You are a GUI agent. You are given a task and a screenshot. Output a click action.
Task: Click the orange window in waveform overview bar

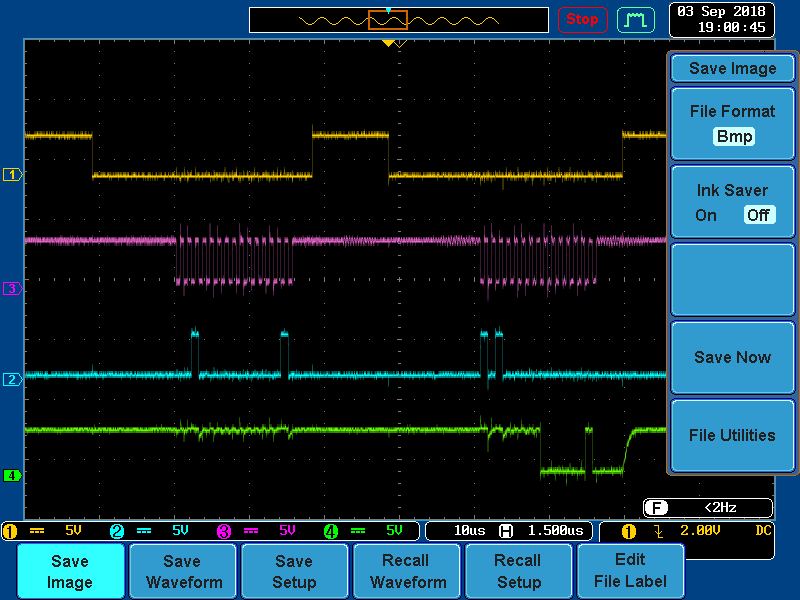(x=388, y=20)
